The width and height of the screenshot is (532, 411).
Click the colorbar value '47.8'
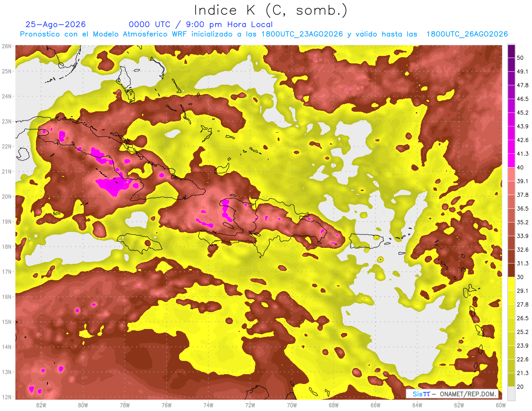click(523, 85)
